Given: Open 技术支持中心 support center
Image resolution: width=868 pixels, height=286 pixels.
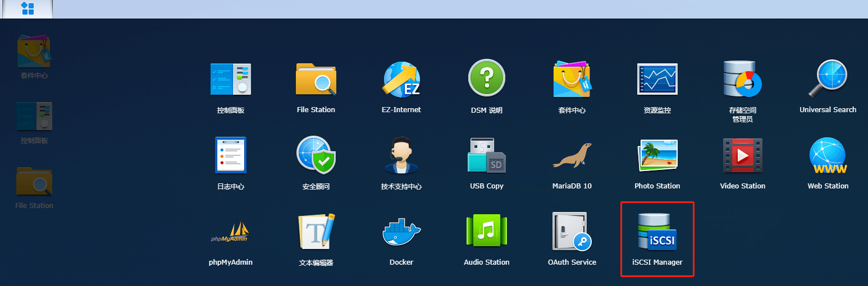Looking at the screenshot, I should pyautogui.click(x=401, y=155).
